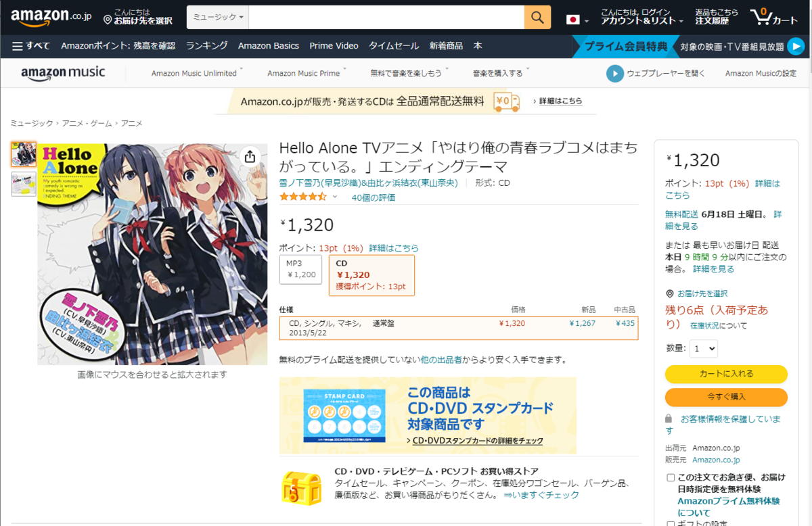Click Amazonプライム無料体験について link
The width and height of the screenshot is (812, 526).
click(728, 507)
